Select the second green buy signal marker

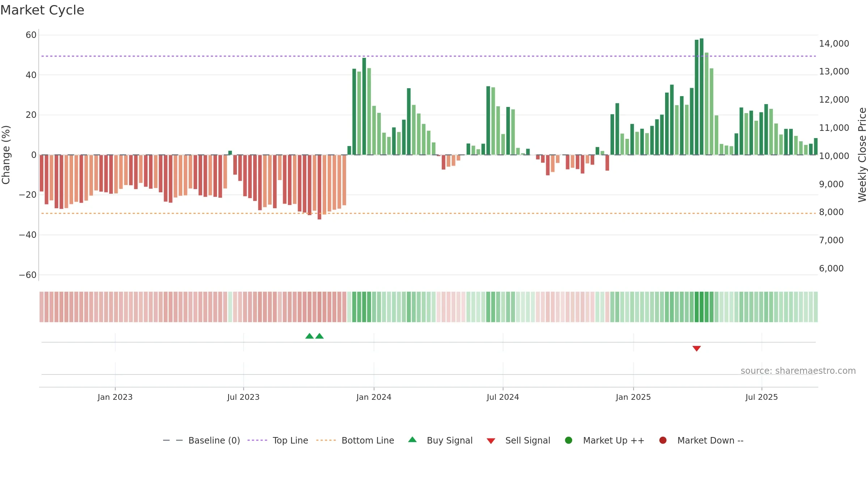pyautogui.click(x=319, y=336)
